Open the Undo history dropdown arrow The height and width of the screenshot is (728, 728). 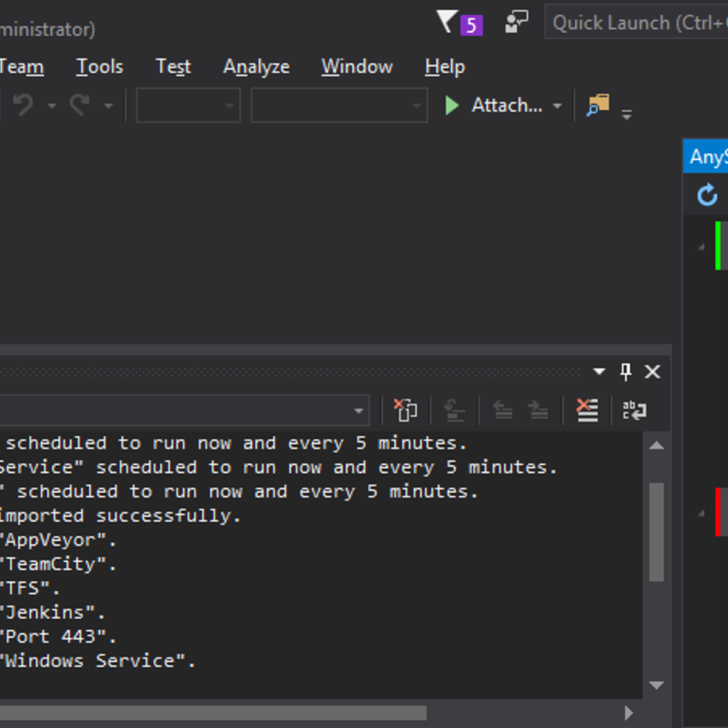point(52,105)
